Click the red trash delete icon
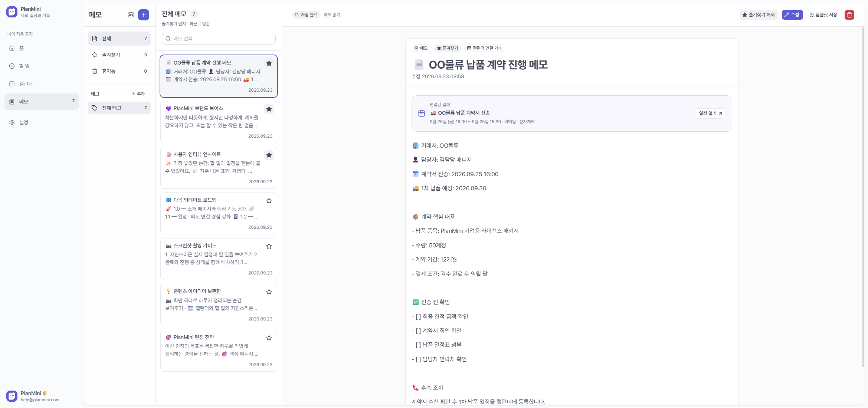868x408 pixels. tap(849, 15)
